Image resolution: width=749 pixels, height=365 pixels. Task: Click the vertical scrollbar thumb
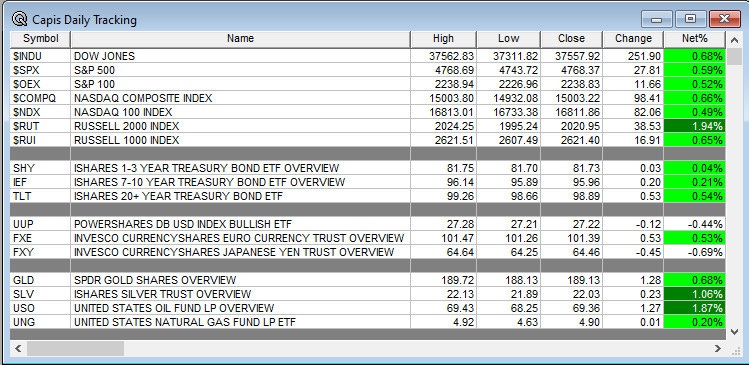pyautogui.click(x=734, y=56)
